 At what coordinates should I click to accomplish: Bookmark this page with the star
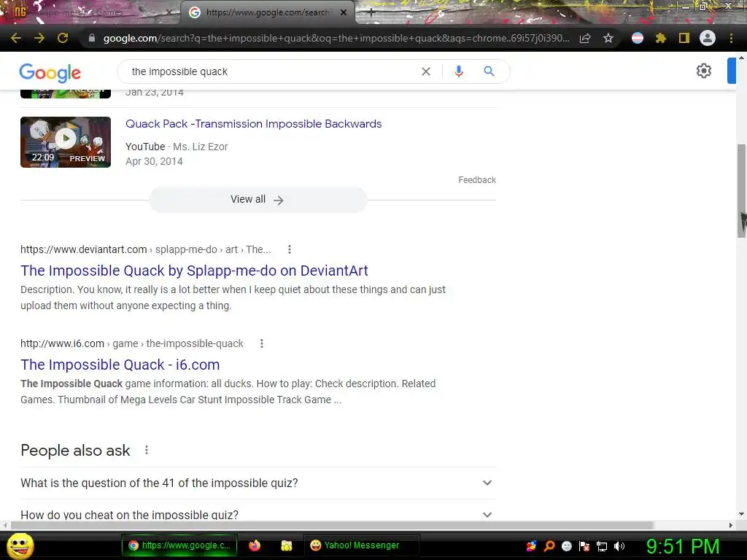pos(608,38)
